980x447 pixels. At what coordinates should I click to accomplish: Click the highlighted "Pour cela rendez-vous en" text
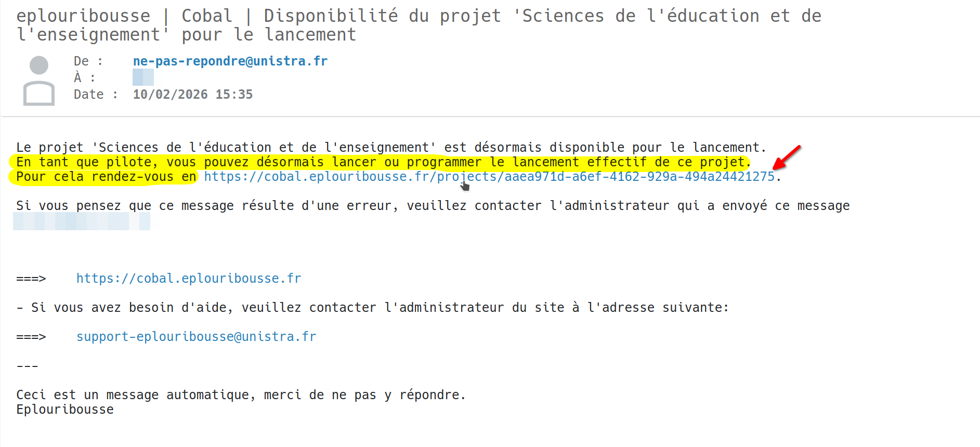point(106,177)
